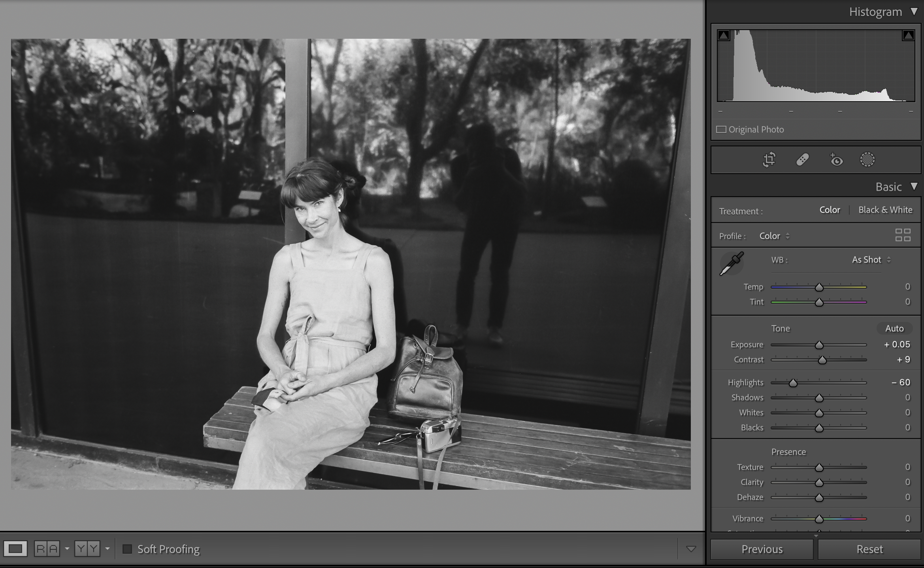
Task: Click the Reset button
Action: tap(869, 549)
